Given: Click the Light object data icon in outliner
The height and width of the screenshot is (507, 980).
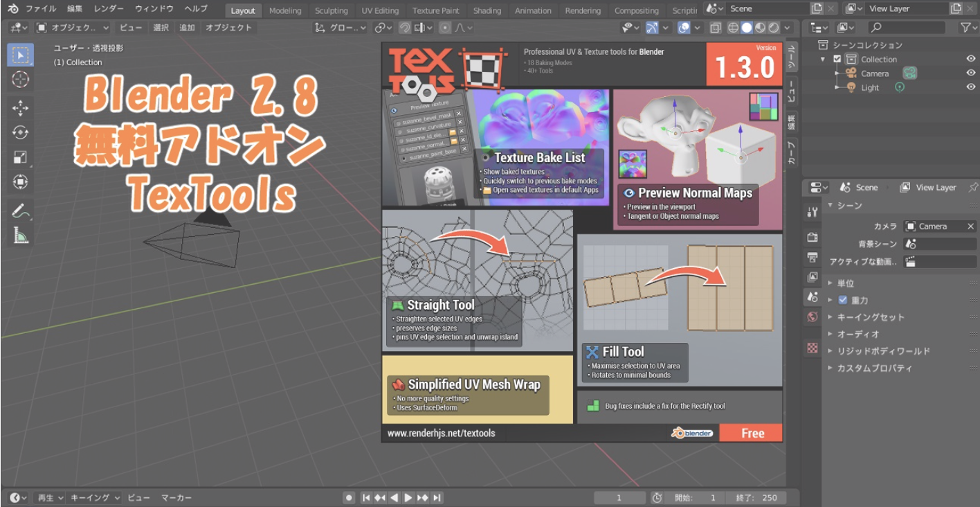Looking at the screenshot, I should click(900, 87).
